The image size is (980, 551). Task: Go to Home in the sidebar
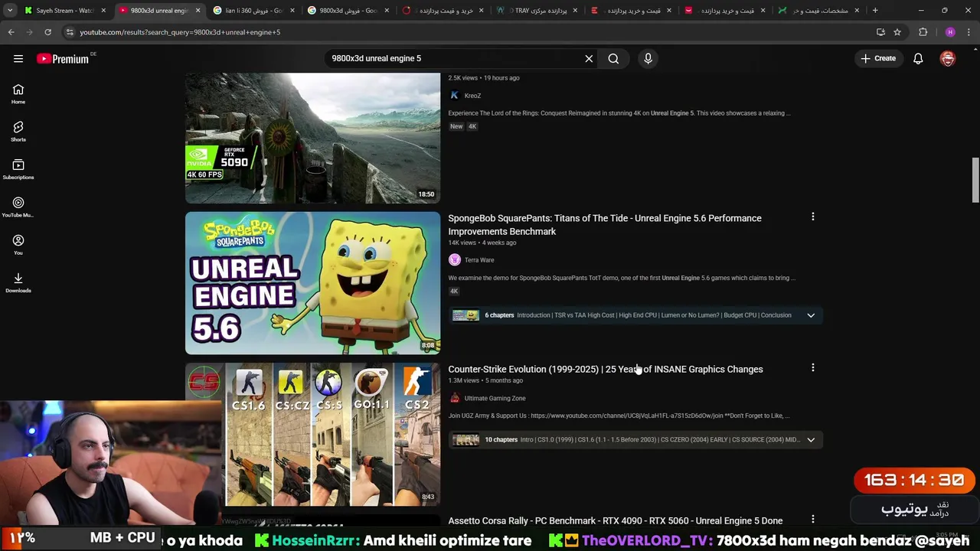point(18,94)
